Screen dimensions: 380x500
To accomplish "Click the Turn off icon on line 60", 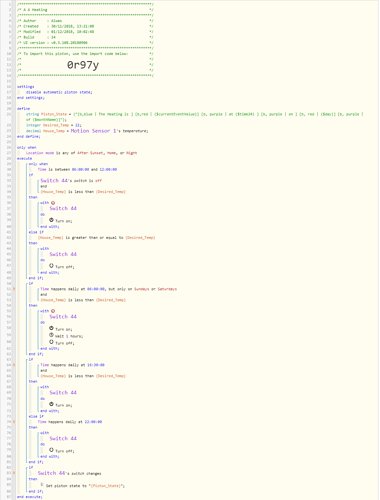I will point(51,342).
